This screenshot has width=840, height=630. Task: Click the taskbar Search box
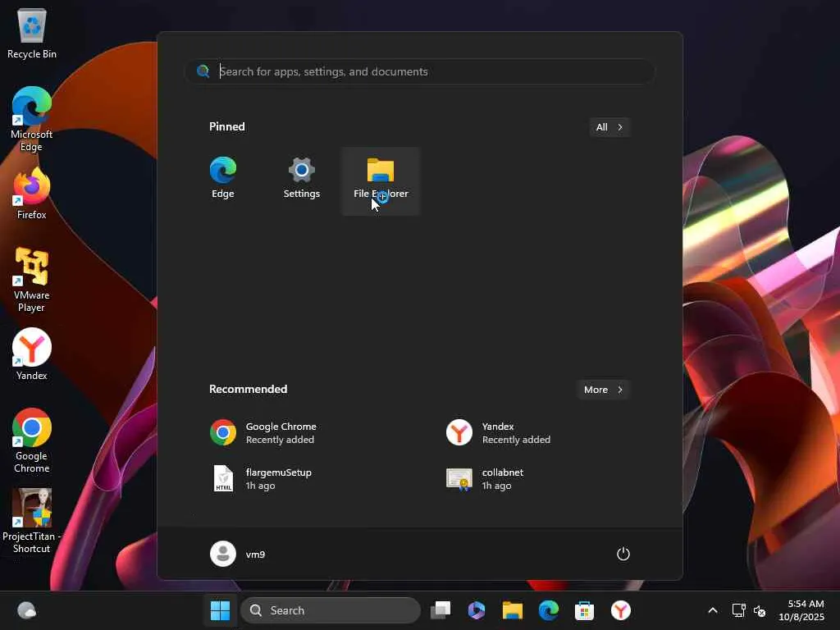coord(331,610)
